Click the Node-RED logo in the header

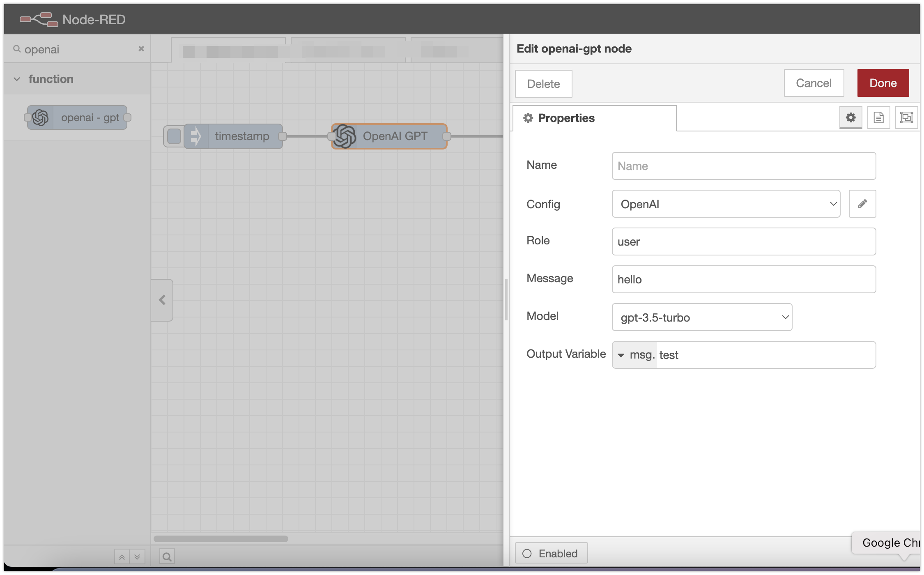click(x=39, y=19)
